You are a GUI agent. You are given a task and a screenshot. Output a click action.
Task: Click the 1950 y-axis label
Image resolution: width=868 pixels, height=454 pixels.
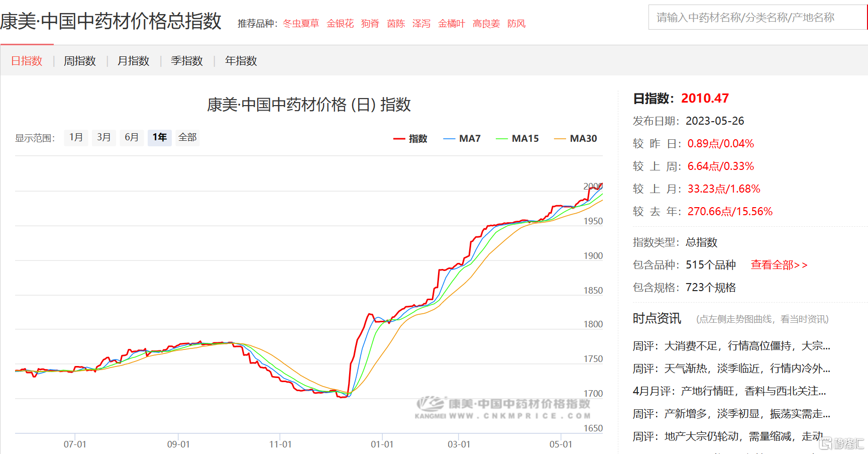tap(593, 221)
